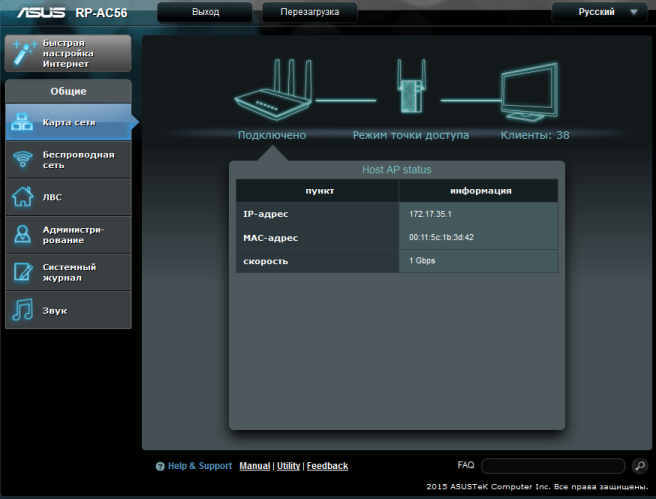Viewport: 656px width, 499px height.
Task: Click the IP-адрес row label
Action: tap(266, 214)
